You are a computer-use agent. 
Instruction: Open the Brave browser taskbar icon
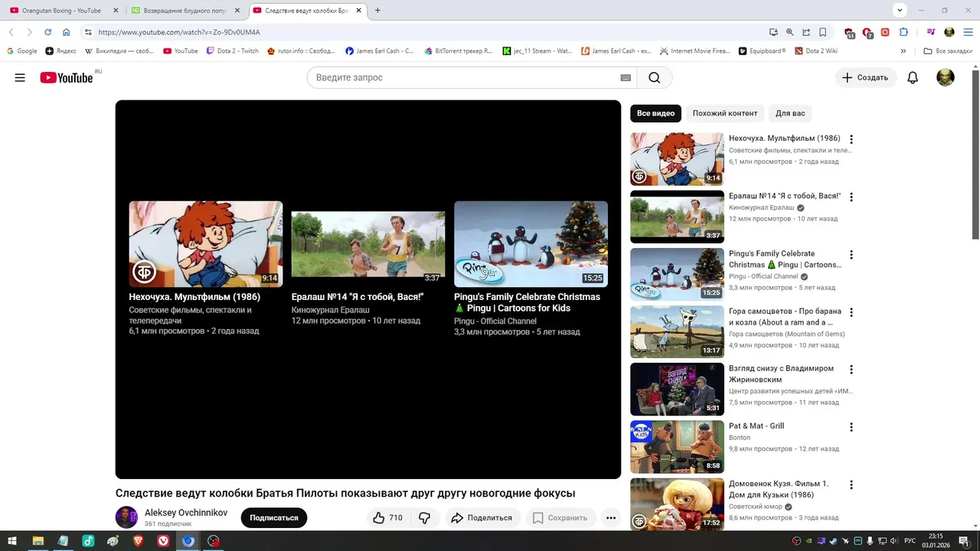[138, 541]
